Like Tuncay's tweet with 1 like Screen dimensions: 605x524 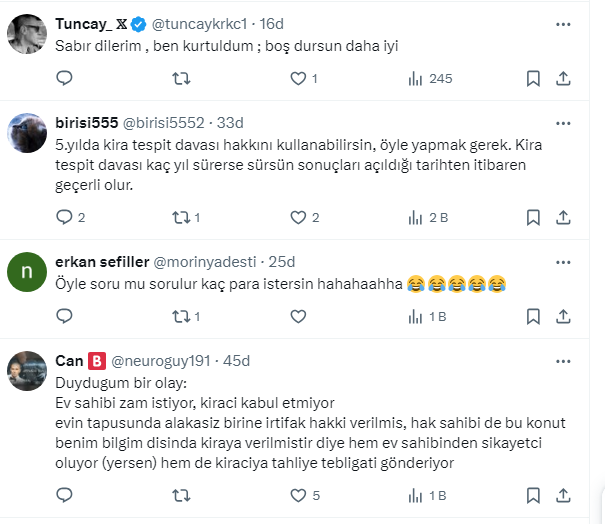(x=294, y=78)
